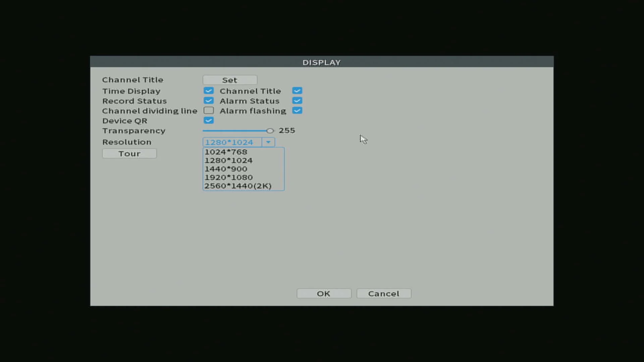Click the Resolution dropdown arrow

point(268,142)
